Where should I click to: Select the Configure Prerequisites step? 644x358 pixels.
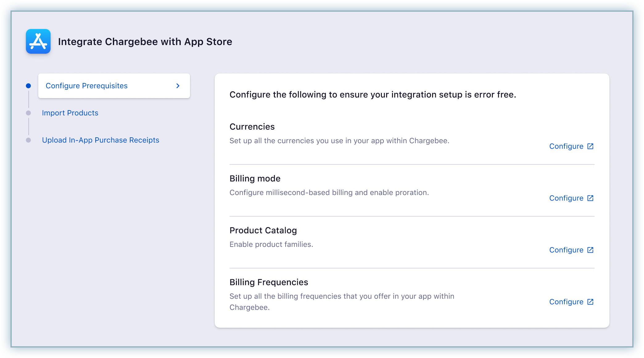pos(114,86)
